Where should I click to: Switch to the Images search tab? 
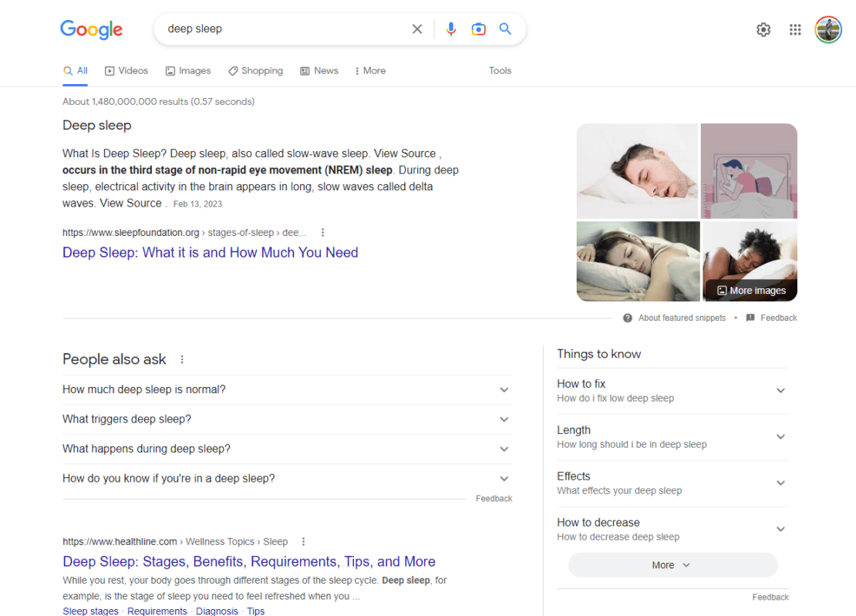coord(187,70)
